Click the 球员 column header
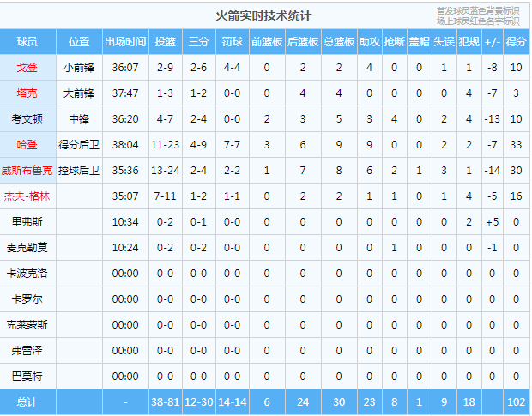Image resolution: width=532 pixels, height=416 pixels. pyautogui.click(x=27, y=42)
